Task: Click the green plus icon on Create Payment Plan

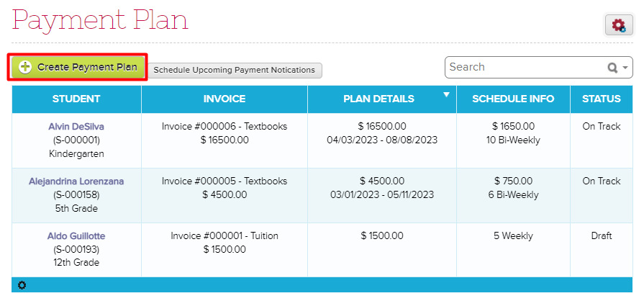Action: 25,67
